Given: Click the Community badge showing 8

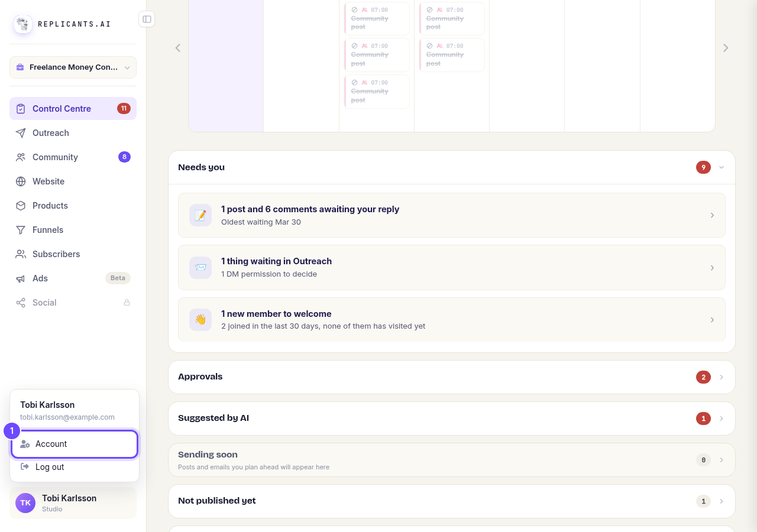Looking at the screenshot, I should coord(124,157).
